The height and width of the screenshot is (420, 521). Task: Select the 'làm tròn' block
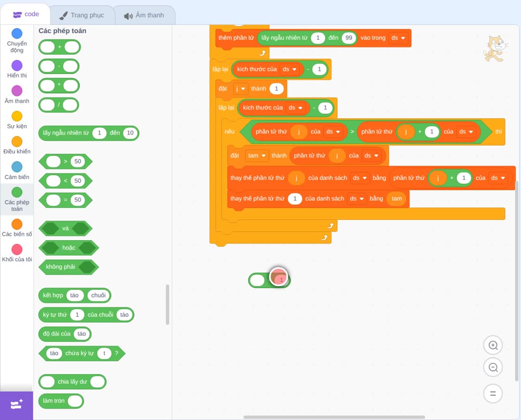(61, 401)
